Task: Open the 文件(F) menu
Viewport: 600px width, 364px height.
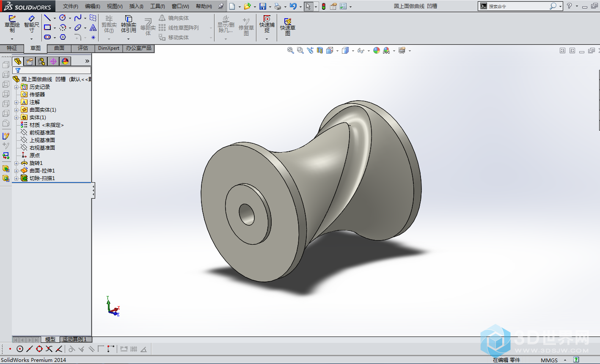Action: 71,6
